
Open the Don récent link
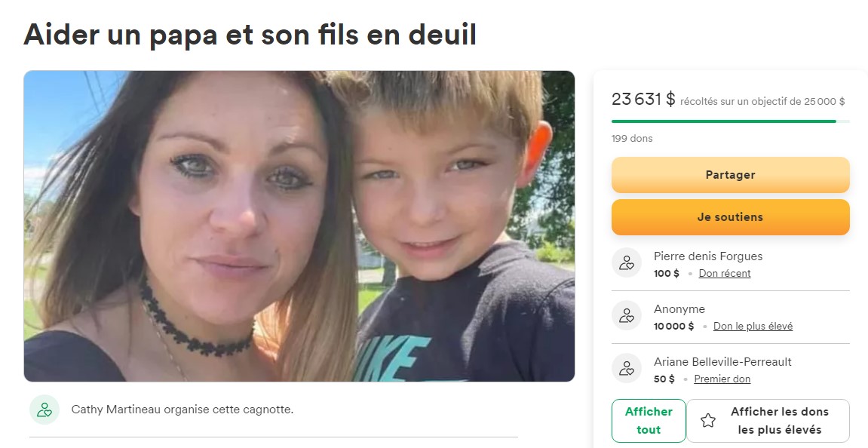[x=725, y=273]
